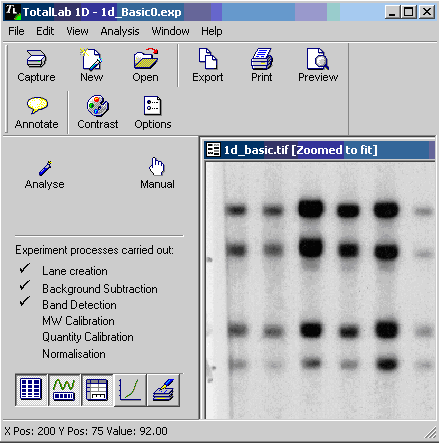Screen dimensions: 439x443
Task: Open the Contrast palette tool
Action: 98,105
